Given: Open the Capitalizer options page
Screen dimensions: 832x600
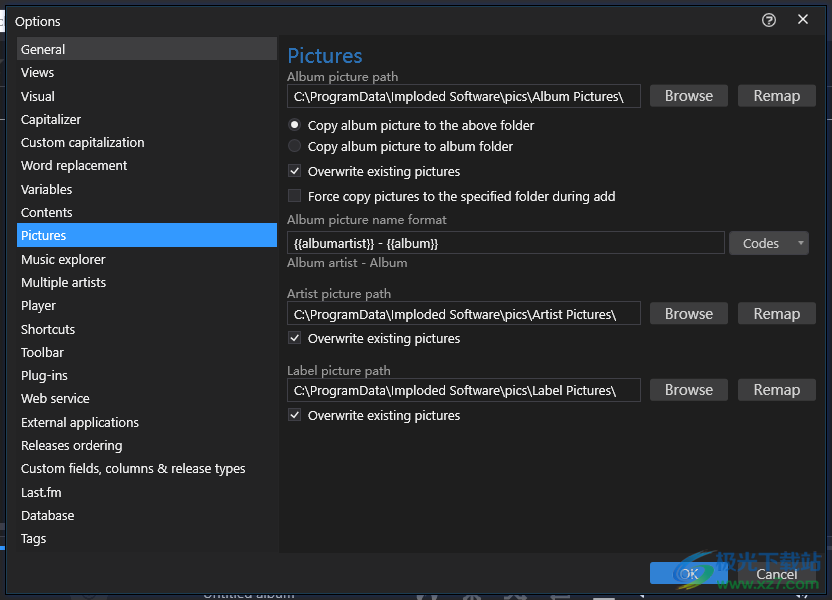Looking at the screenshot, I should (51, 119).
